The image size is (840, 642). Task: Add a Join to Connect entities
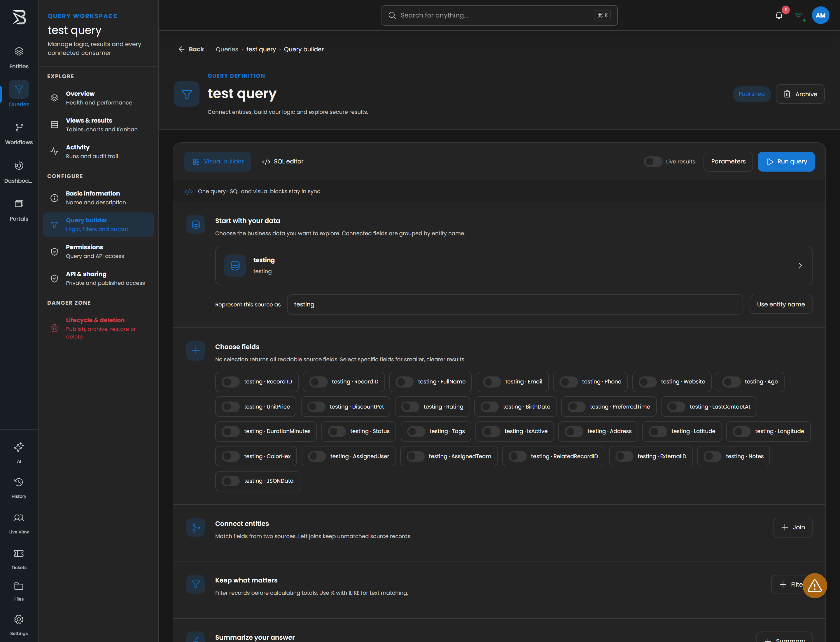tap(792, 527)
